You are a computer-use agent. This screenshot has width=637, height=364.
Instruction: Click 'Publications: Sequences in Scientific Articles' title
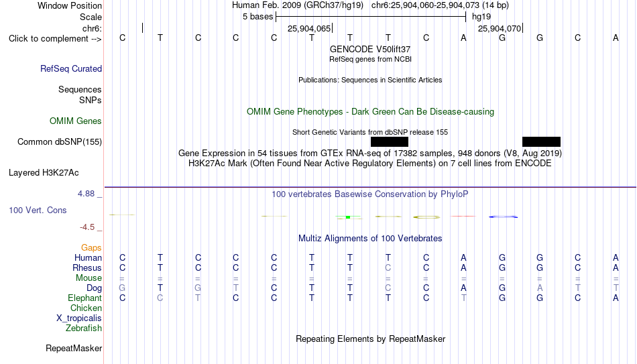[x=370, y=80]
